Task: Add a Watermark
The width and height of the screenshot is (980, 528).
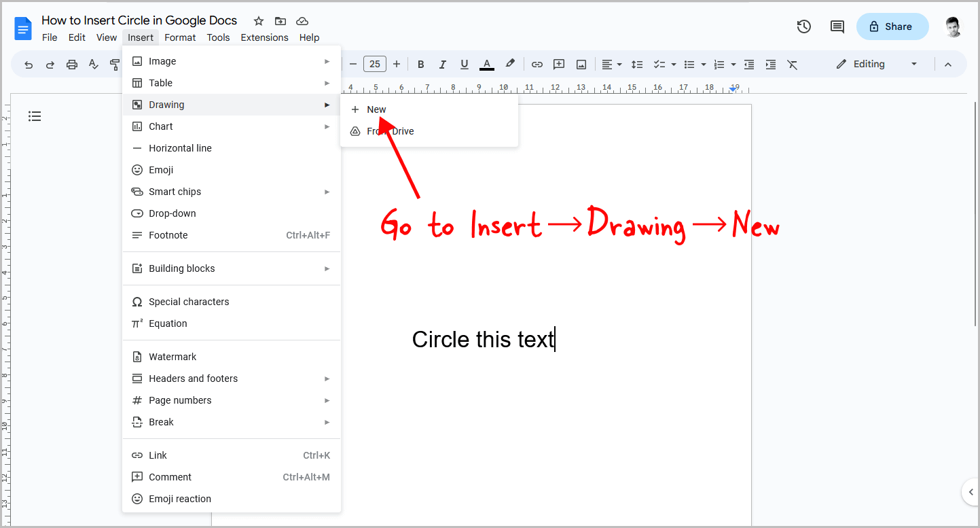Action: point(232,357)
